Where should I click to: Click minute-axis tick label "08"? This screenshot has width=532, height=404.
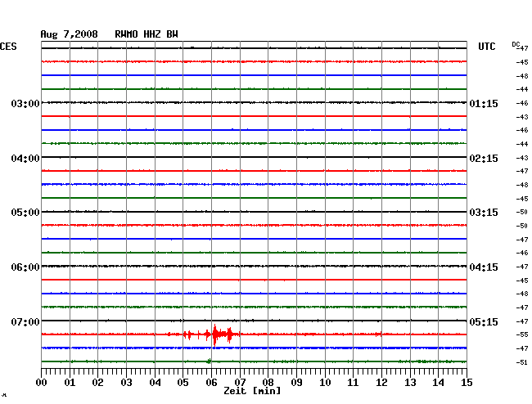click(268, 383)
